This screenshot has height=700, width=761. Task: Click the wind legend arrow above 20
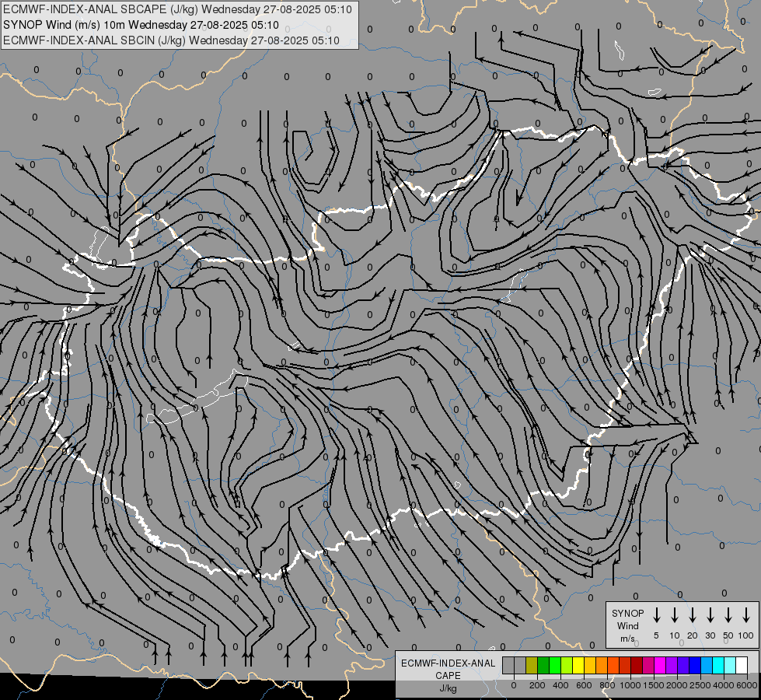point(692,615)
